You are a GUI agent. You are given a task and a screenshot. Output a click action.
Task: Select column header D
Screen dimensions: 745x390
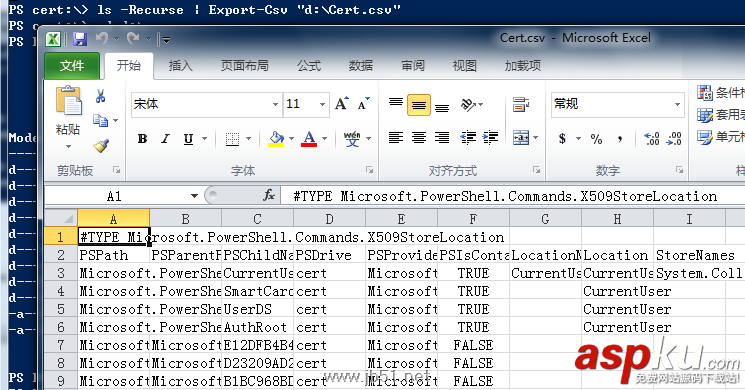pos(329,219)
